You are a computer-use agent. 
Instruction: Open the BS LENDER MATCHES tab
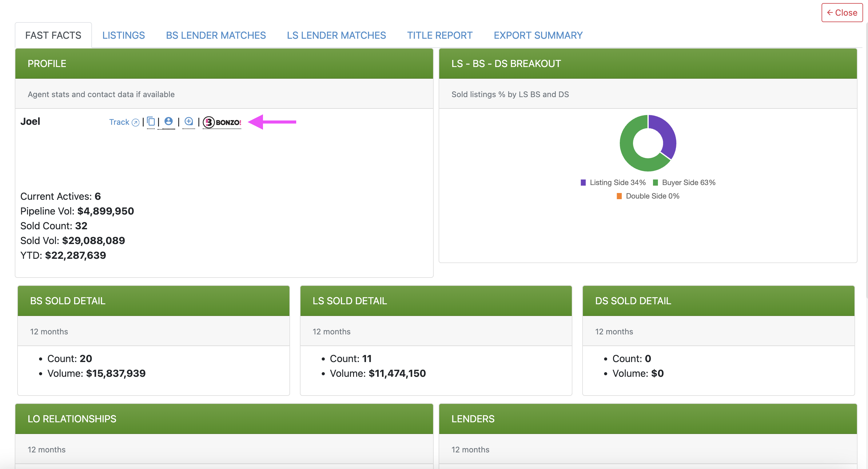pos(216,35)
